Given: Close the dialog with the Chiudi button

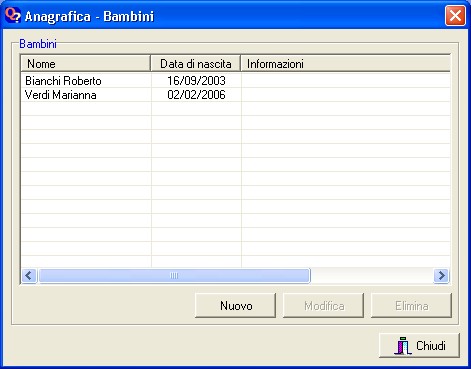Looking at the screenshot, I should tap(419, 345).
